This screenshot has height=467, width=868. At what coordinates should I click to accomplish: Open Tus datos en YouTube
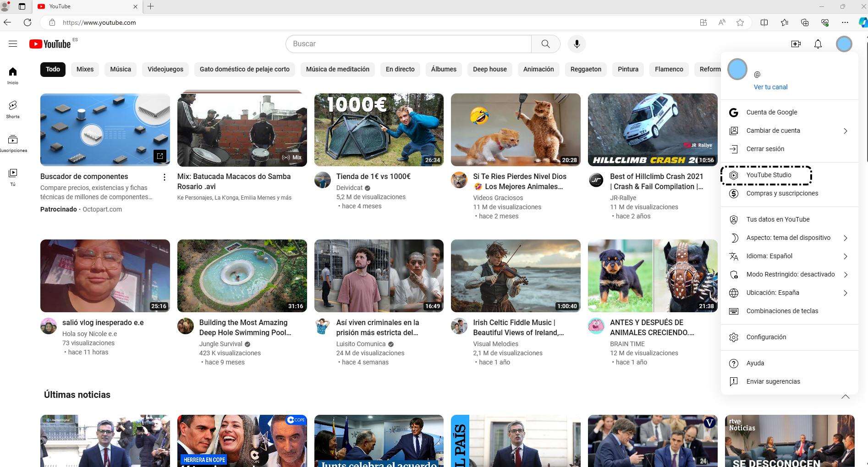pyautogui.click(x=789, y=219)
